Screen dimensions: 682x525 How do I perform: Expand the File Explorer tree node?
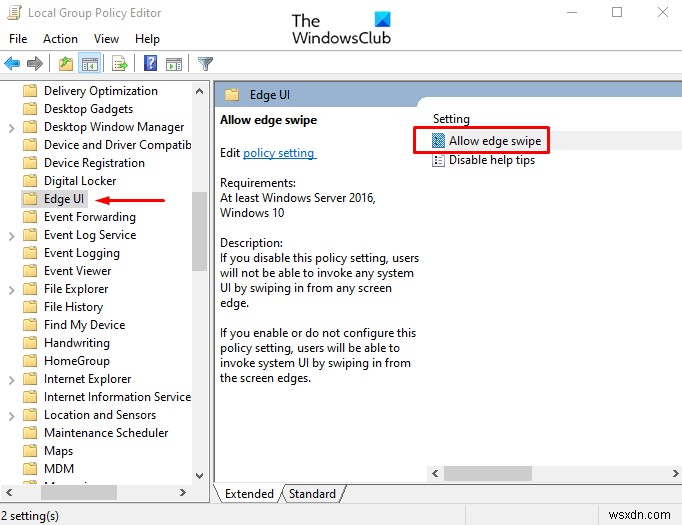(x=12, y=290)
